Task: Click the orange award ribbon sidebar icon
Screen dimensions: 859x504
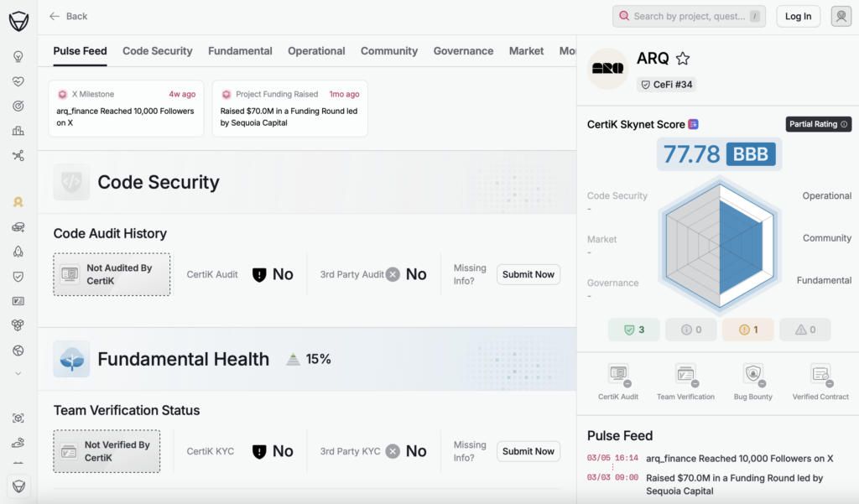Action: pos(18,202)
